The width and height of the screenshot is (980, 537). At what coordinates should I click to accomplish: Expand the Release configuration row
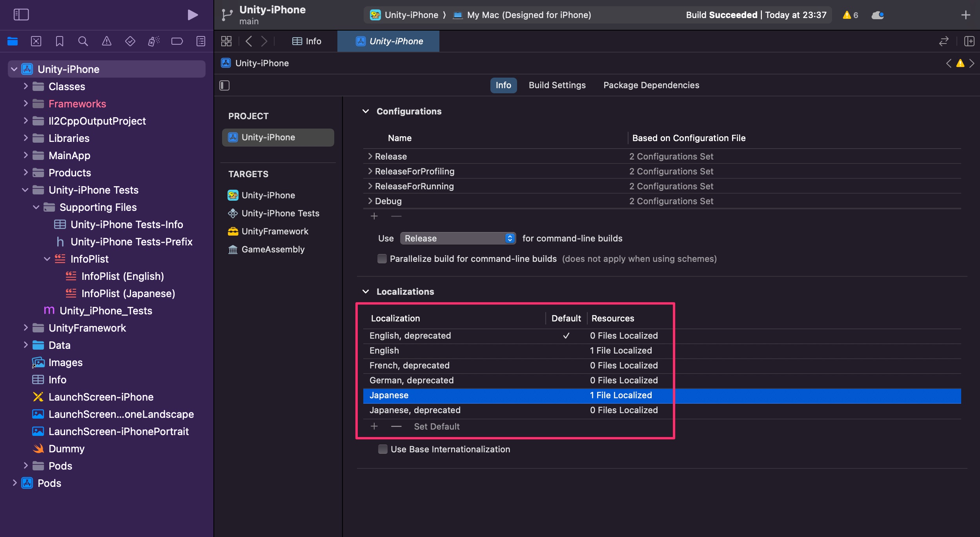pyautogui.click(x=370, y=156)
